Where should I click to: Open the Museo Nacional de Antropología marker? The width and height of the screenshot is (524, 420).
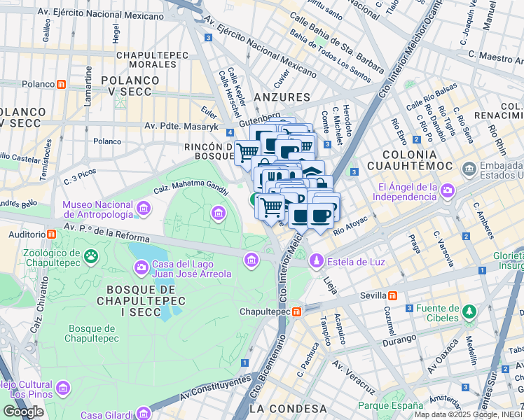click(144, 207)
